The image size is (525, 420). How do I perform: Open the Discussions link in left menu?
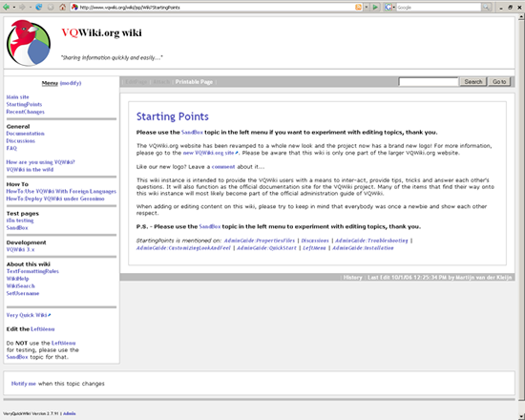21,141
